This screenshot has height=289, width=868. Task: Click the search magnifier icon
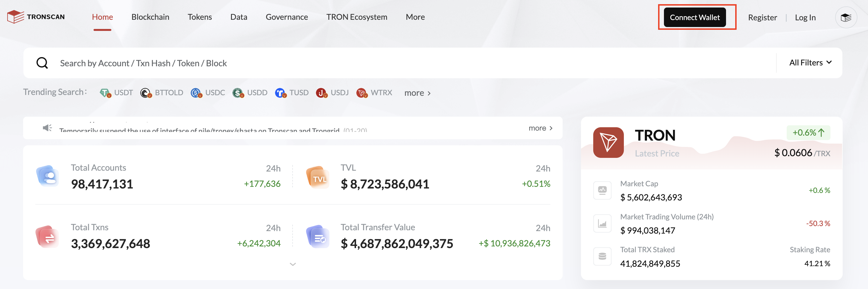click(42, 63)
